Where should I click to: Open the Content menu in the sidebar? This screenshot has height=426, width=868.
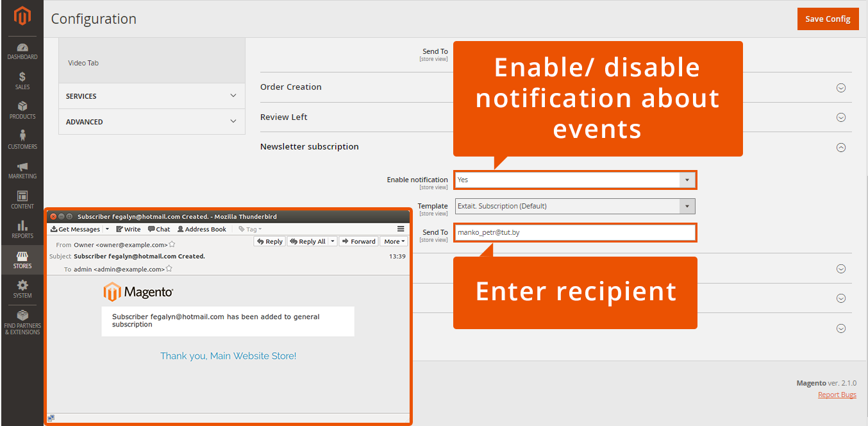coord(22,200)
